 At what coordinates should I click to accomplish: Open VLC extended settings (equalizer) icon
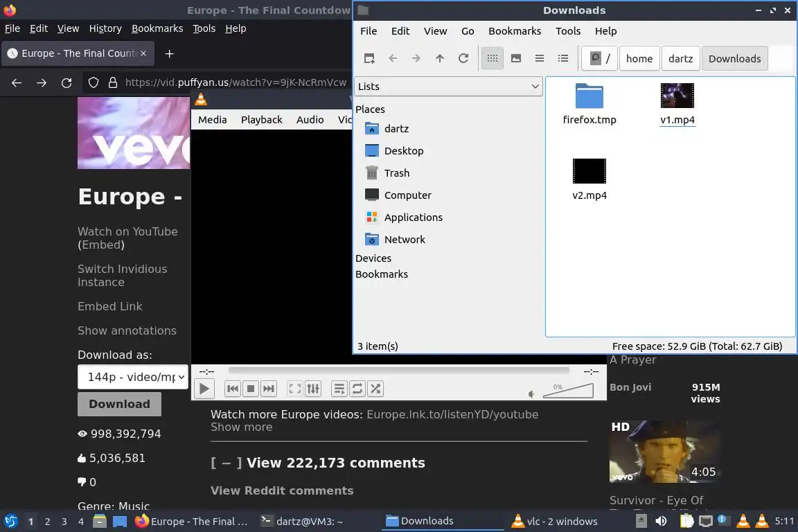click(313, 389)
